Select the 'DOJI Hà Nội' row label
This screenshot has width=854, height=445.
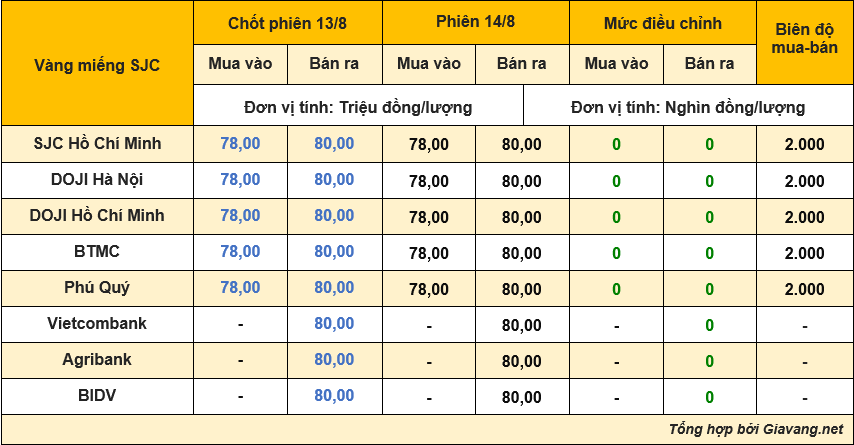[97, 179]
